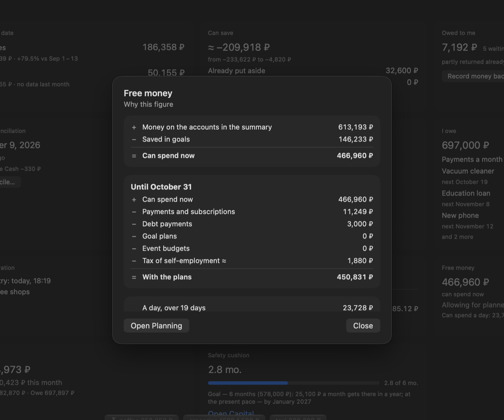Click the 23,728 ₽ daily amount

point(358,308)
